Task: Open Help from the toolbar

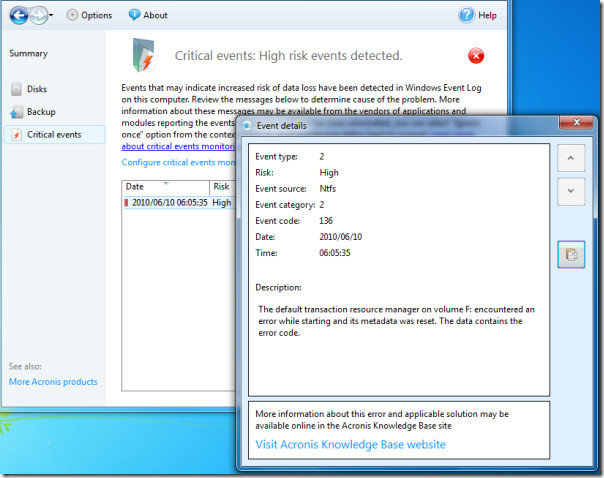Action: coord(478,15)
